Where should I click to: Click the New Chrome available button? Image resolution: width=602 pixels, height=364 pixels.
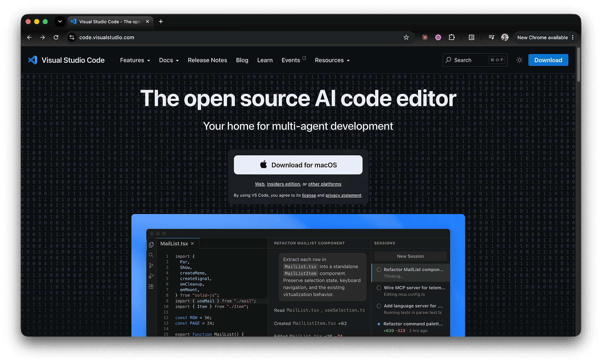coord(542,37)
